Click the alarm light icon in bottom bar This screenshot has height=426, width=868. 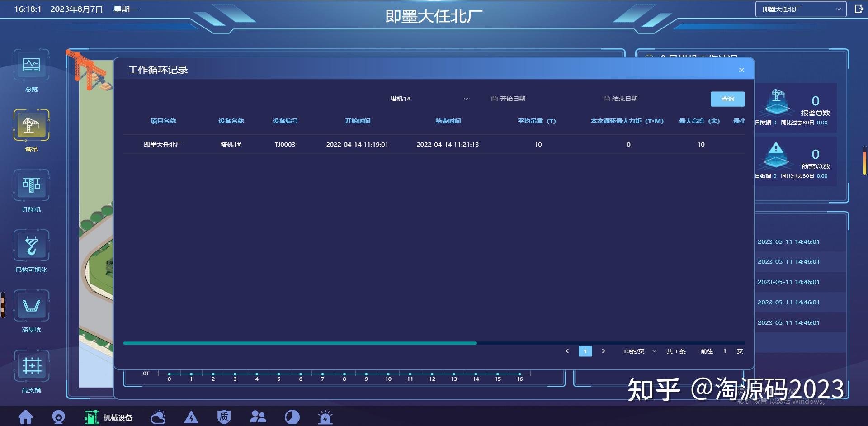point(325,417)
